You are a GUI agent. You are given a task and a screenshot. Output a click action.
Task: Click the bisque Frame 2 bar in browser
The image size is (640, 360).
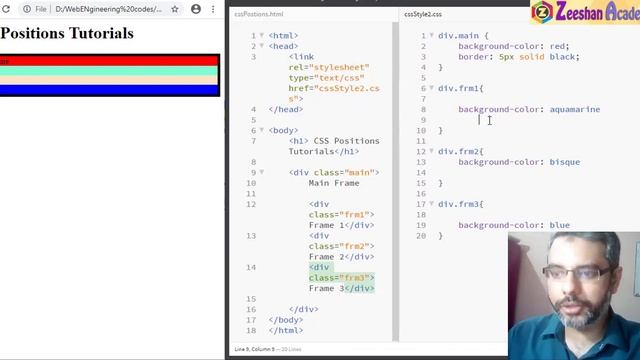(109, 80)
